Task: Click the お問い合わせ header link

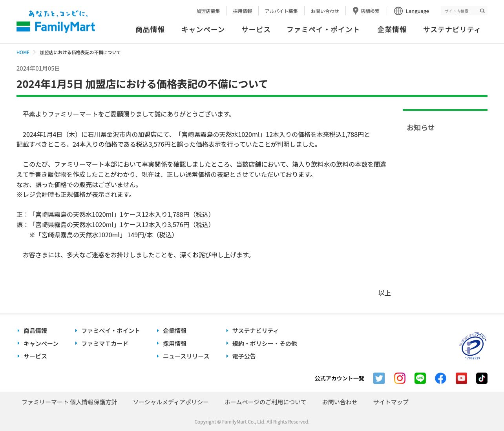Action: point(325,11)
